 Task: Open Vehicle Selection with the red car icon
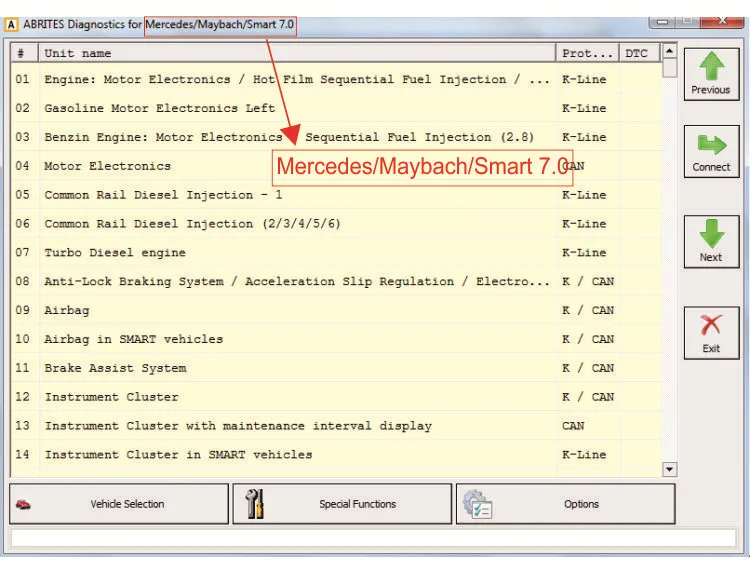(x=23, y=504)
